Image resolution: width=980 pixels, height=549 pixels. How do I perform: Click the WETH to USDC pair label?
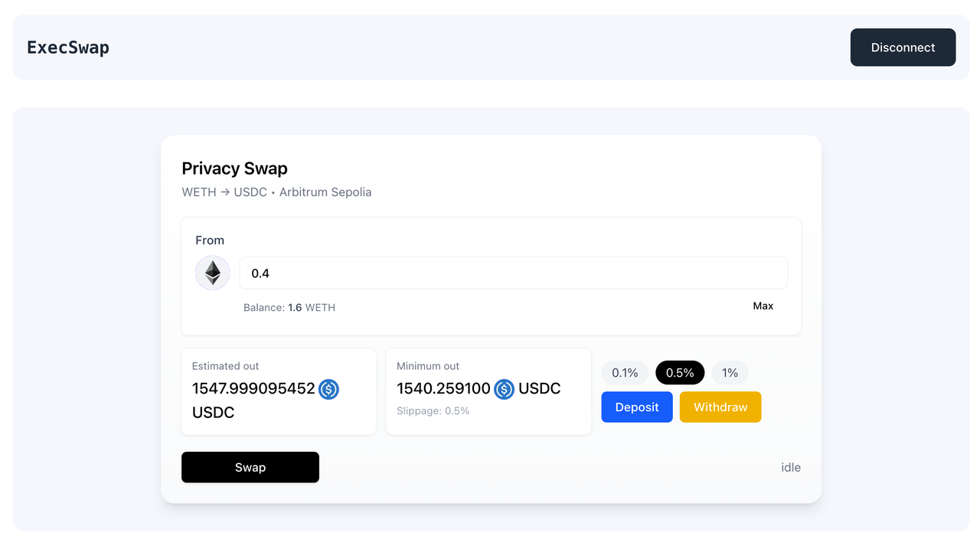coord(224,192)
